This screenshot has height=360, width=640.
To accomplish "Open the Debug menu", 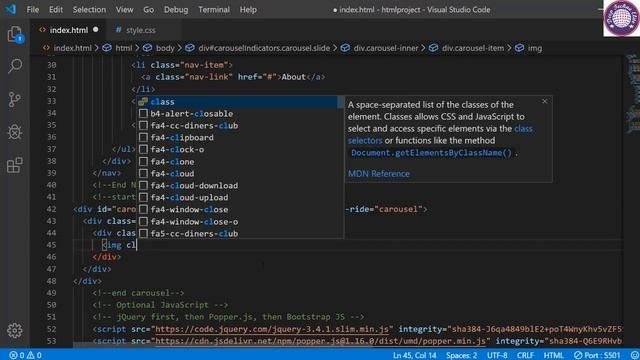I will (176, 9).
